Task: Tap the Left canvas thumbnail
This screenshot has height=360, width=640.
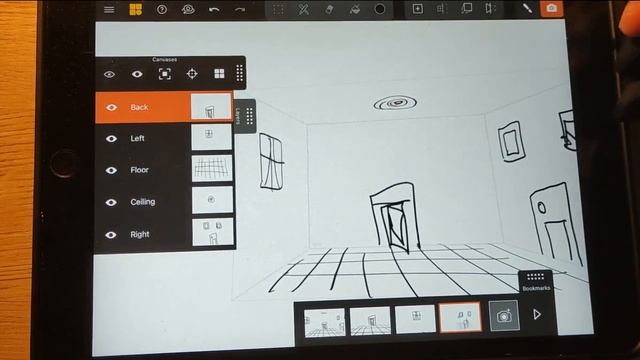Action: (211, 138)
